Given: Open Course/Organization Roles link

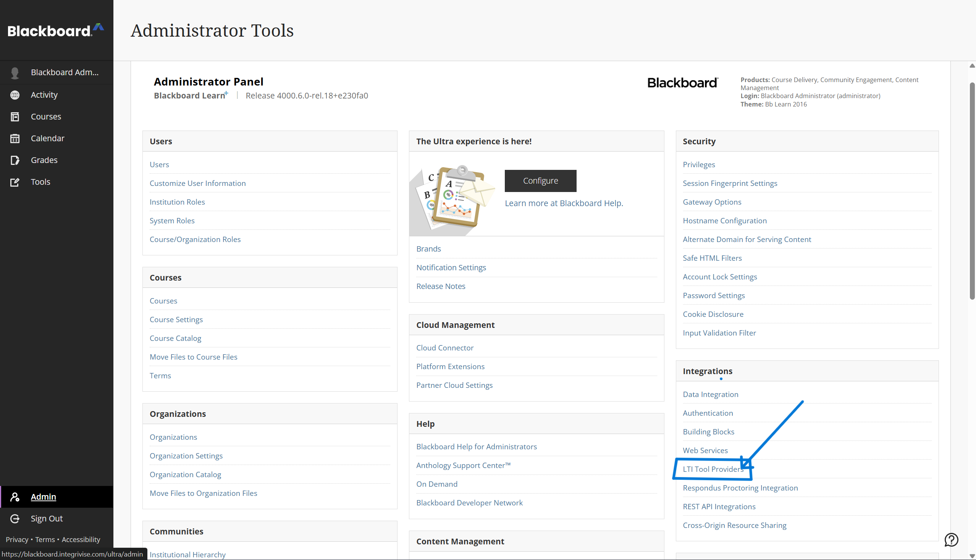Looking at the screenshot, I should tap(195, 239).
